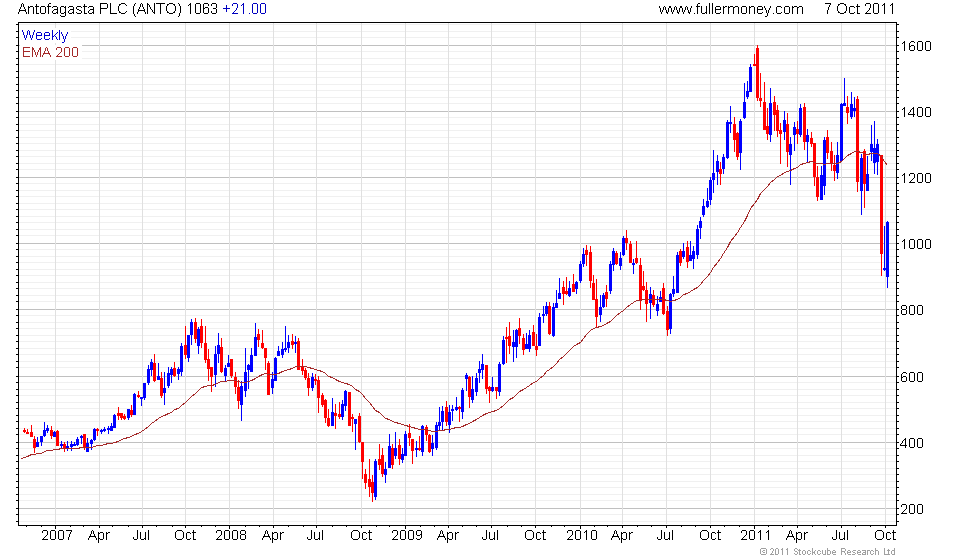The height and width of the screenshot is (560, 980).
Task: Click 'Oct' label preceding 2008
Action: pos(185,536)
